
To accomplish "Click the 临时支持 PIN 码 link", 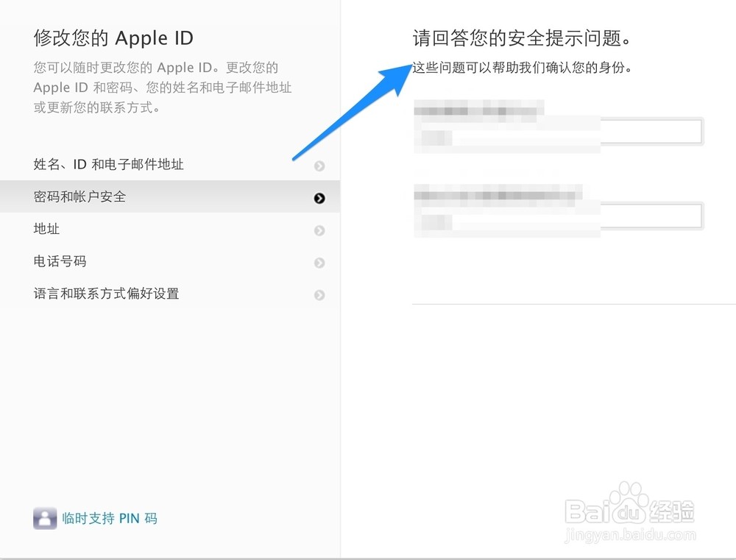I will tap(110, 518).
